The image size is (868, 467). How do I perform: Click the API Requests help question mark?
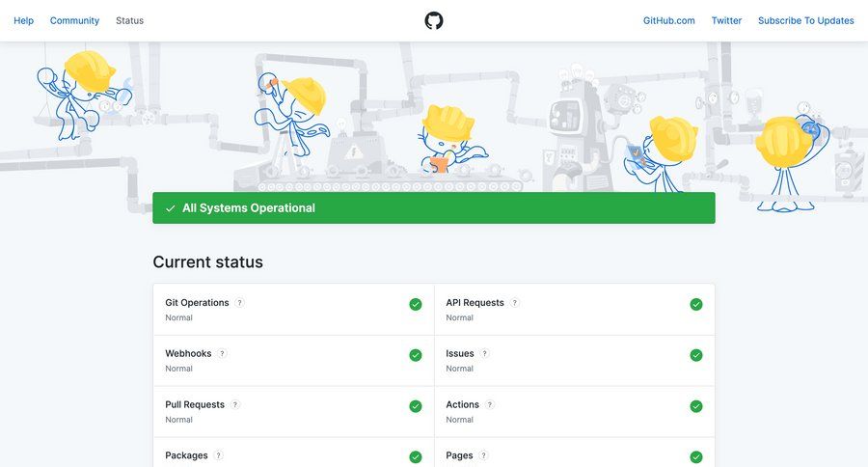click(514, 302)
